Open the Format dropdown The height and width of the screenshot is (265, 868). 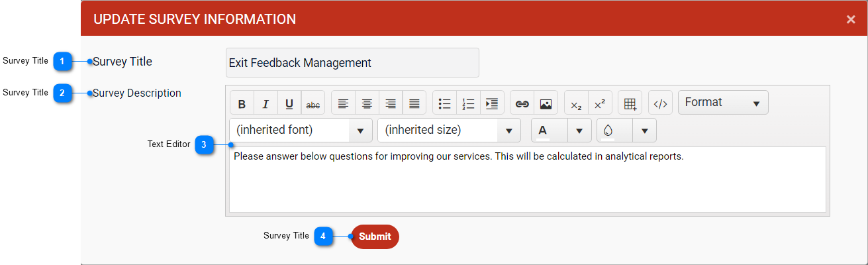[723, 103]
